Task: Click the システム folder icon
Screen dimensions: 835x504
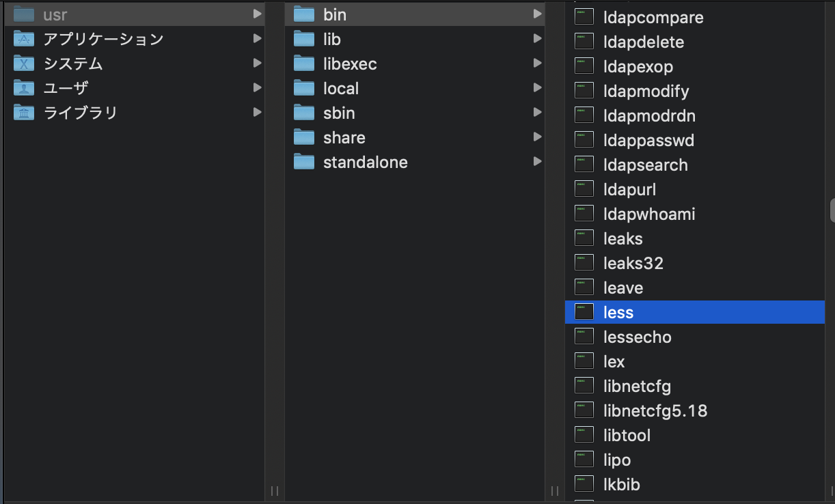Action: point(24,64)
